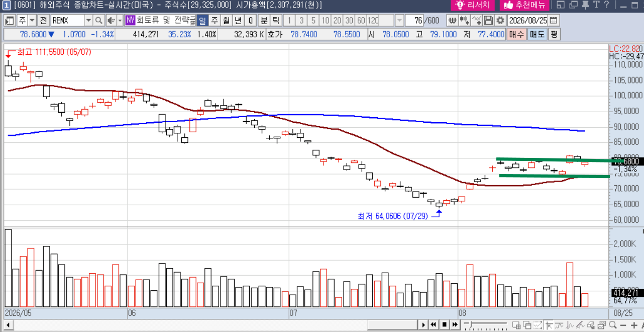
Task: Click the speaker sound alert icon
Action: pyautogui.click(x=111, y=21)
